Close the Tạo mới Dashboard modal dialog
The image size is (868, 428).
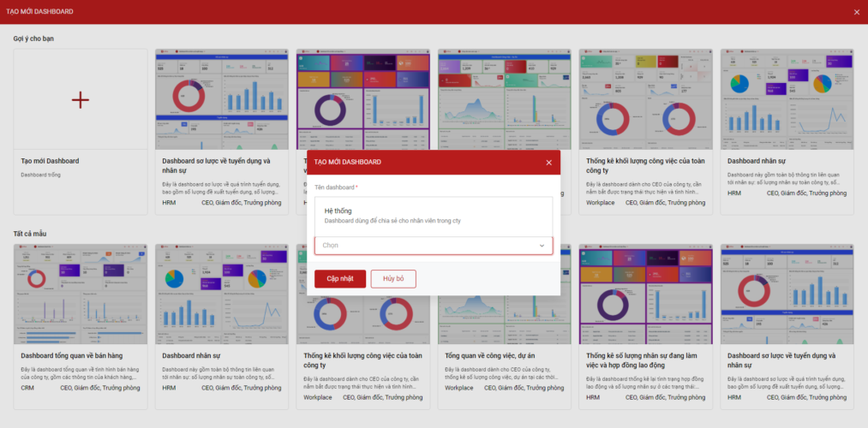(x=548, y=163)
